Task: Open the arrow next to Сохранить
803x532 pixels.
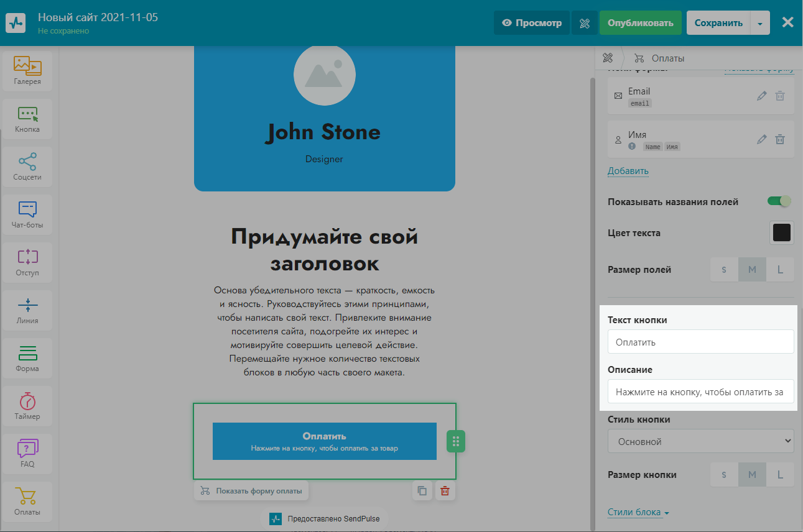Action: pos(760,23)
